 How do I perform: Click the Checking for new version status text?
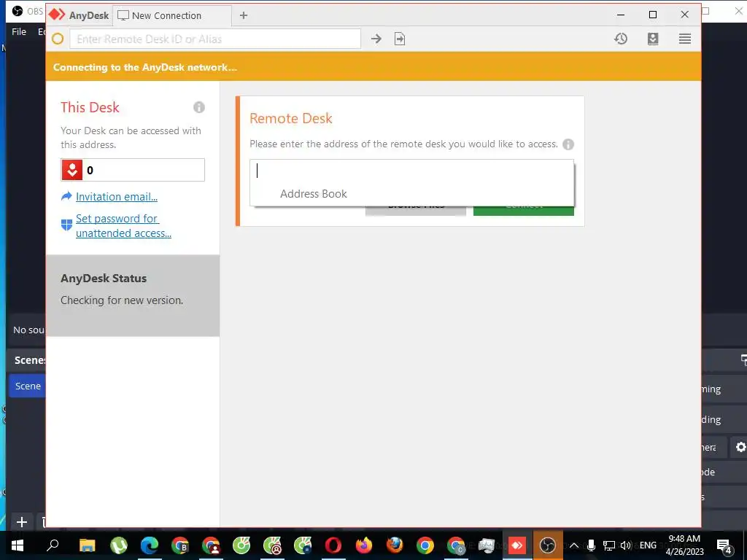(x=122, y=300)
